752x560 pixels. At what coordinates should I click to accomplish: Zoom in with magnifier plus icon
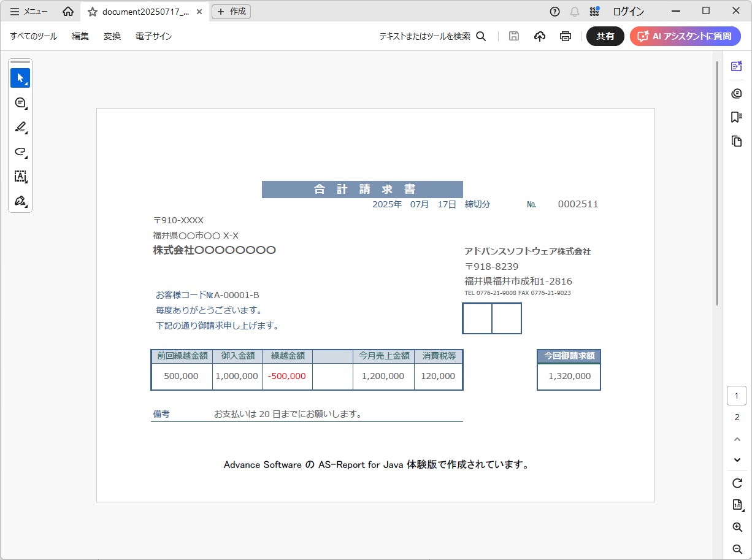click(x=737, y=527)
